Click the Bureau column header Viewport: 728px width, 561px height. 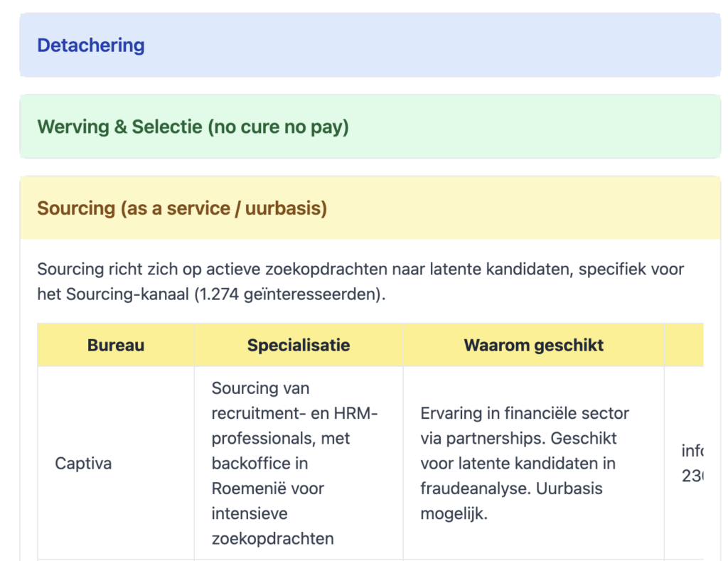(116, 346)
